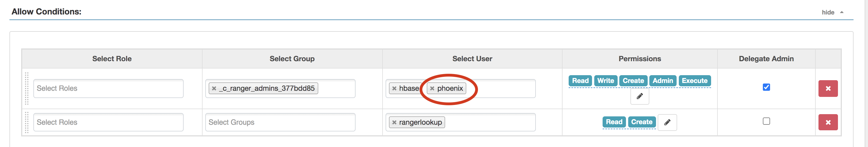Remove phoenix user tag with x
This screenshot has width=868, height=147.
point(432,88)
